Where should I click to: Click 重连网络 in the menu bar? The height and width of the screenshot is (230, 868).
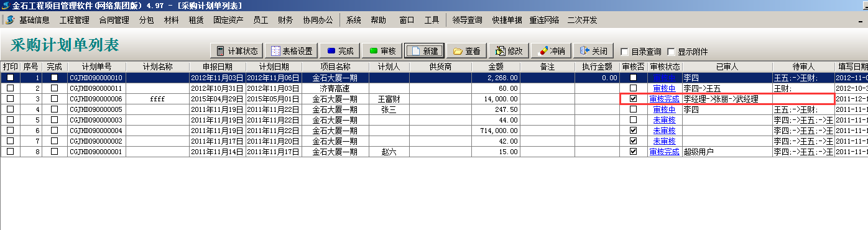tap(545, 20)
